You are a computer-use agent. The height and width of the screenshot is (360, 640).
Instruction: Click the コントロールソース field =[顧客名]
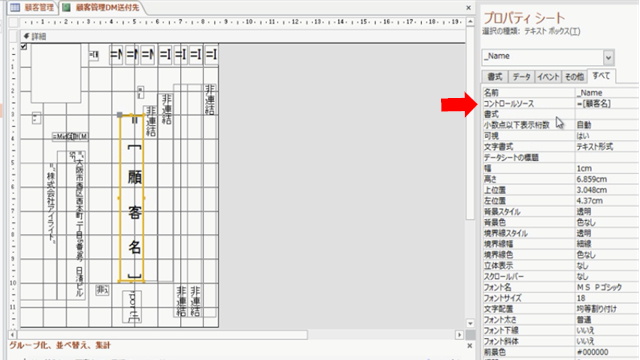tap(607, 104)
